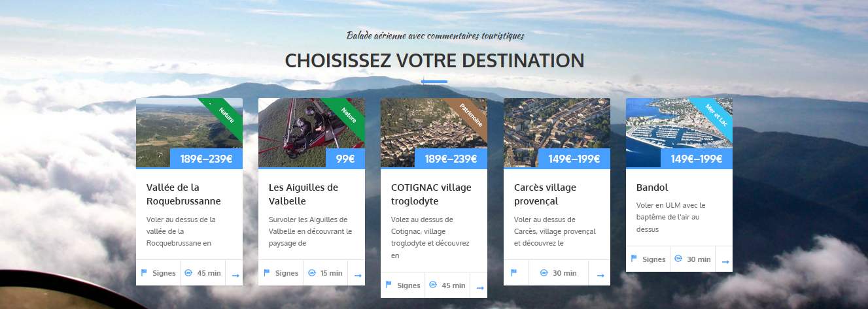Click the flag icon on Carcès card
868x309 pixels.
[514, 272]
